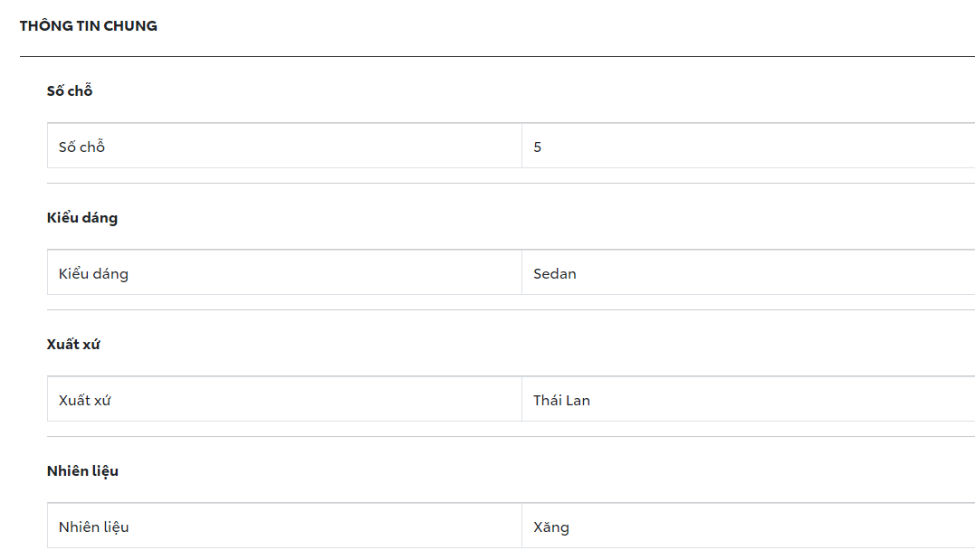Image resolution: width=975 pixels, height=560 pixels.
Task: Click the cell border left of Thái Lan
Action: (x=521, y=399)
